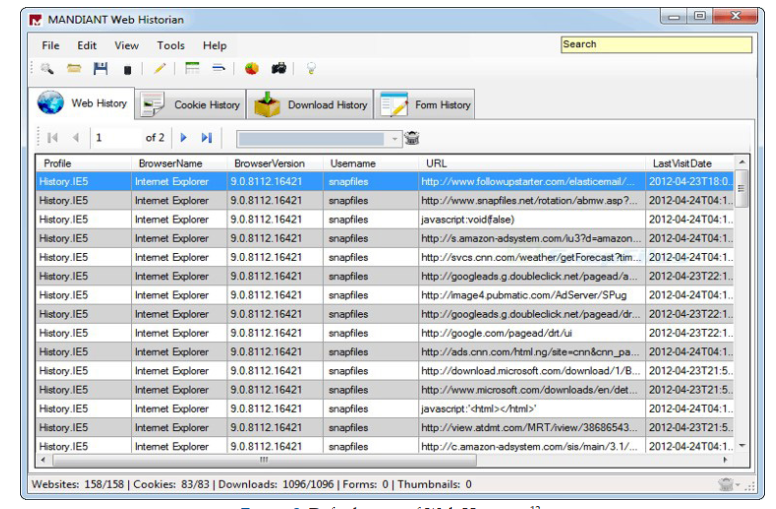The width and height of the screenshot is (776, 509).
Task: Click the pie chart toolbar icon
Action: point(252,68)
